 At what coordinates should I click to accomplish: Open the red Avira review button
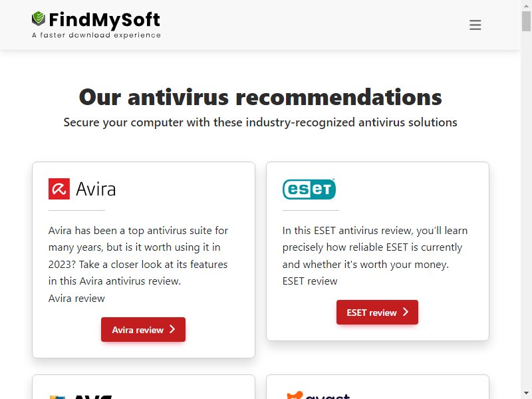tap(143, 329)
